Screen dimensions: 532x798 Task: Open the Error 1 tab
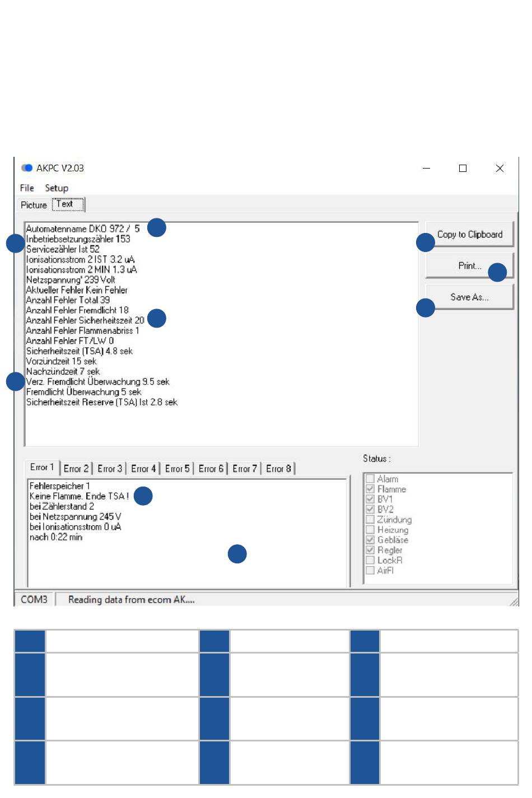click(x=42, y=467)
